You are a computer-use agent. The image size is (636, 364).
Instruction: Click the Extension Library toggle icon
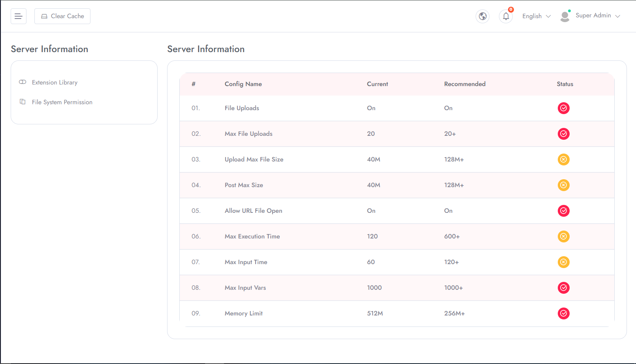[23, 82]
